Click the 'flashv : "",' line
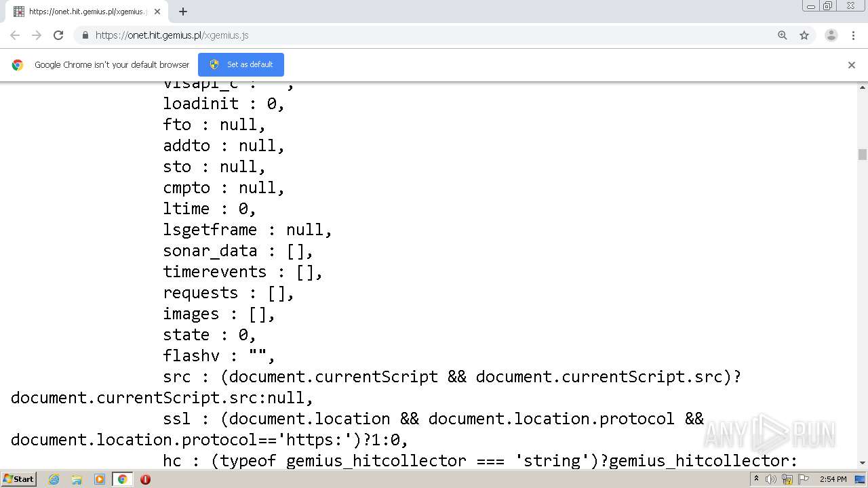 click(x=219, y=356)
